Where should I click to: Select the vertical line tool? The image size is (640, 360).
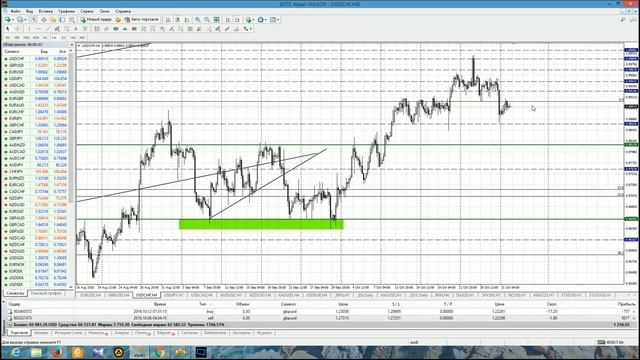(x=29, y=29)
